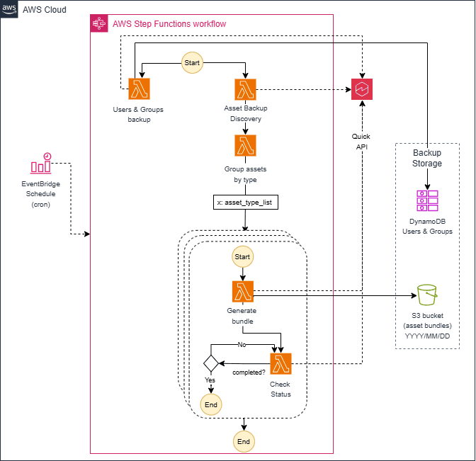The image size is (476, 461).
Task: Select the Group assets by type Lambda icon
Action: coord(245,146)
